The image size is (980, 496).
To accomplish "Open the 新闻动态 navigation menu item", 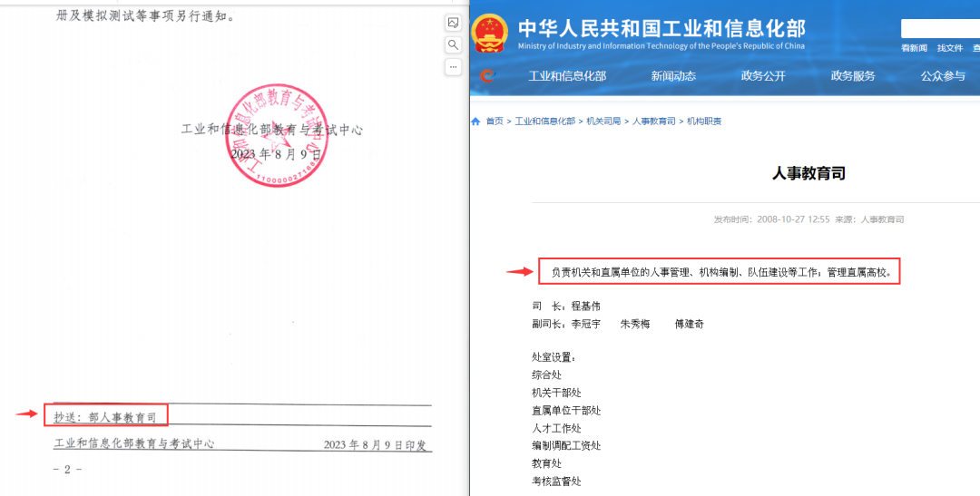I will pos(673,76).
